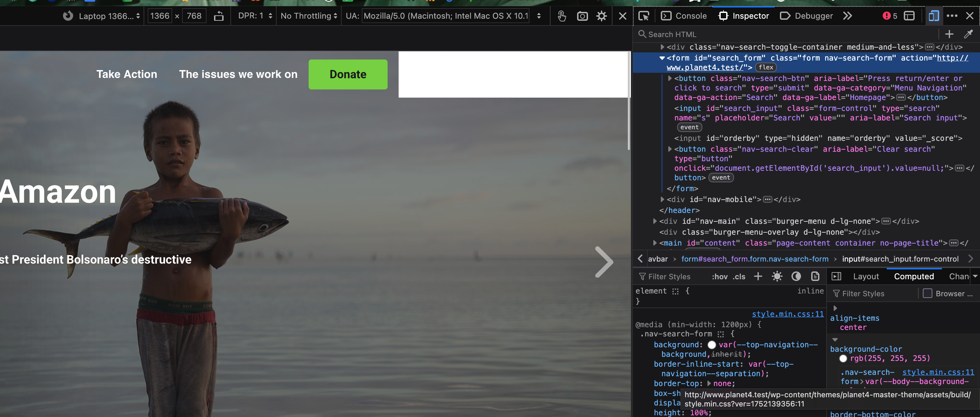The height and width of the screenshot is (417, 980).
Task: Edit the viewport width field 1366
Action: [x=160, y=16]
